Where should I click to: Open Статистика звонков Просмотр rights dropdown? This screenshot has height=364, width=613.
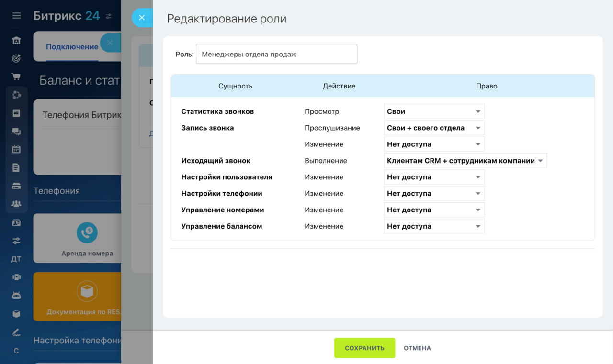point(434,111)
